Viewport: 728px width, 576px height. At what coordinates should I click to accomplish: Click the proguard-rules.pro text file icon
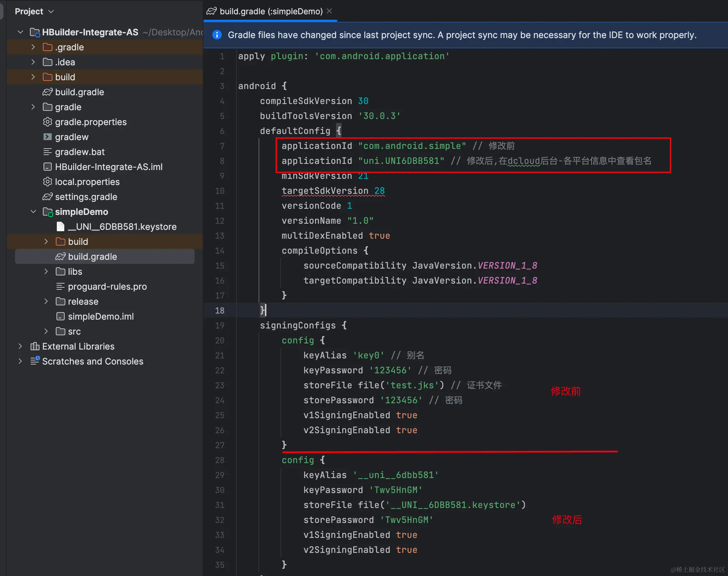pyautogui.click(x=60, y=287)
